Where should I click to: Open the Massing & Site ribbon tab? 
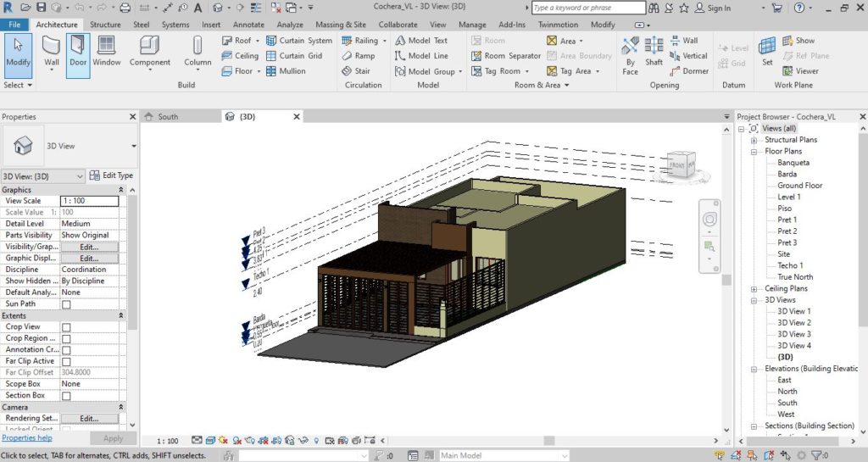(341, 25)
